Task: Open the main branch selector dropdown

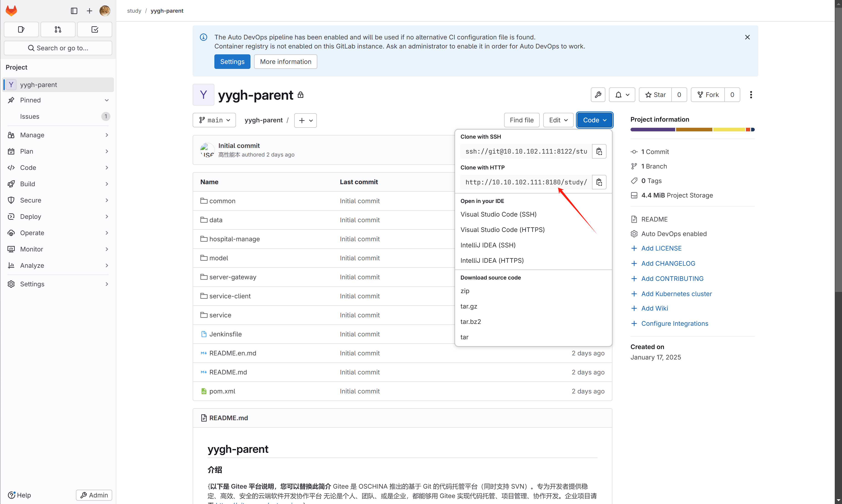Action: [214, 120]
